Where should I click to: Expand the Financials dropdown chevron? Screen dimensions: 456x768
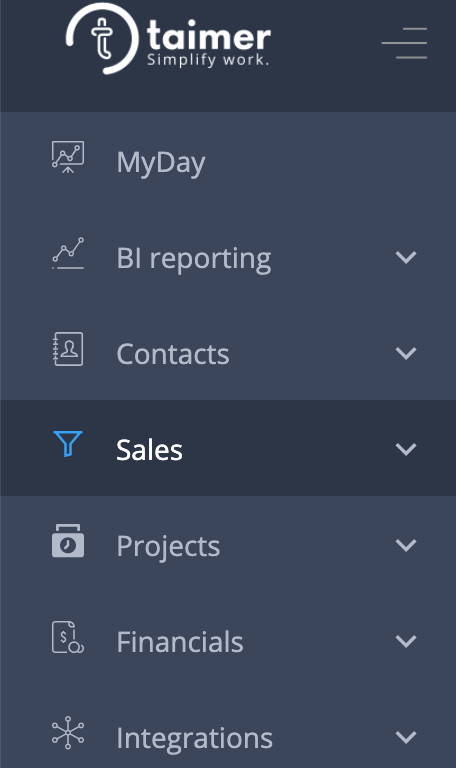[x=406, y=641]
